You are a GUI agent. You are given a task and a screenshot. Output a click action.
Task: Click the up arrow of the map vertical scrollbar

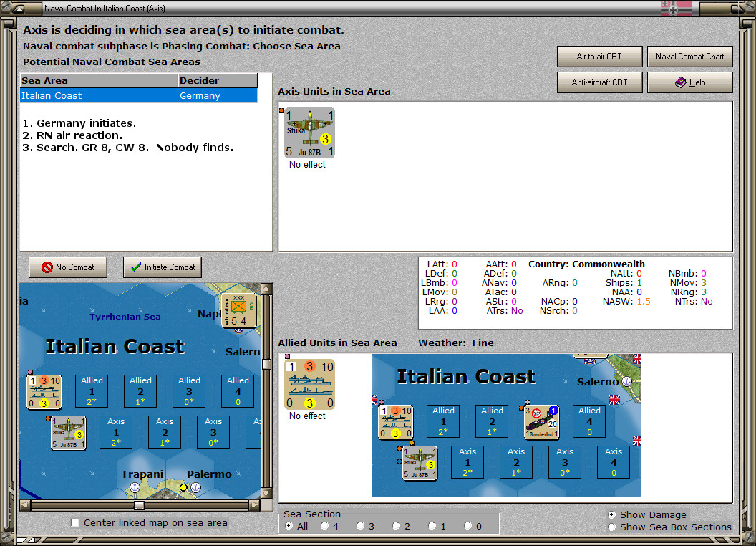click(x=266, y=289)
